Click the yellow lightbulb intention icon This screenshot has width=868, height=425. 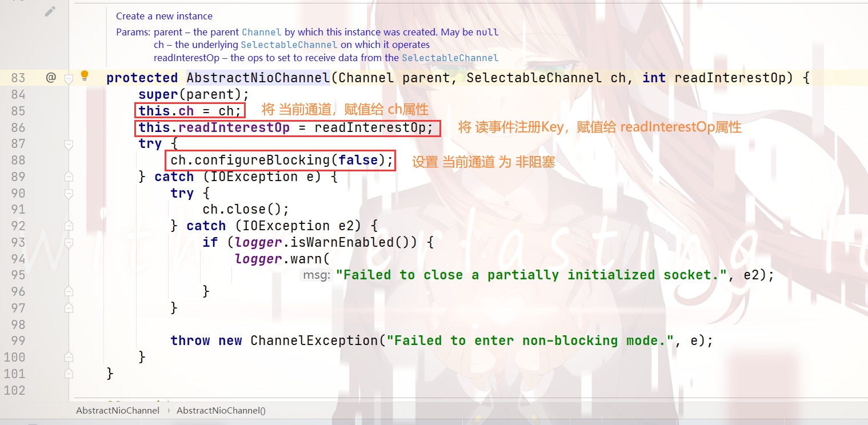(85, 76)
